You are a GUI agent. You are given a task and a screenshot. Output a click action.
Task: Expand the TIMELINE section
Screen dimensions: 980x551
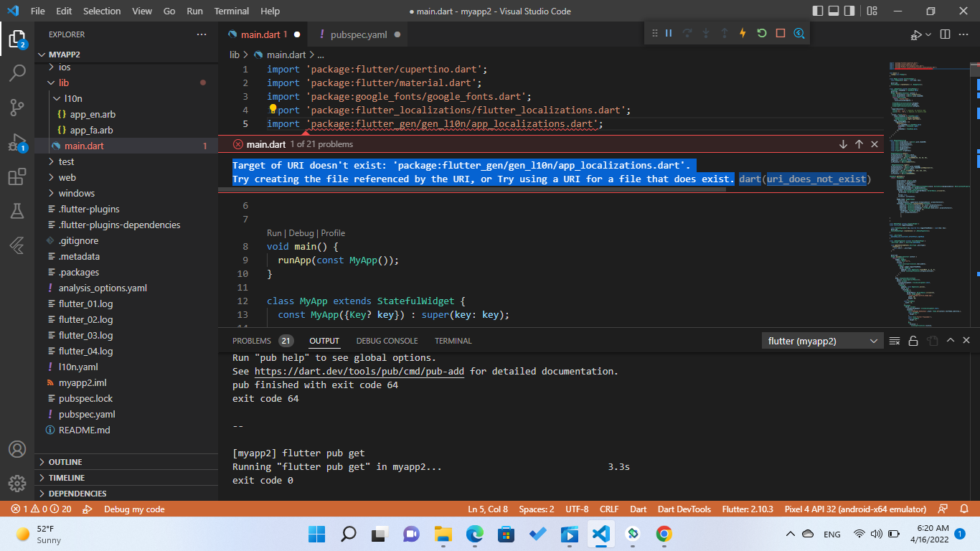[x=126, y=478]
